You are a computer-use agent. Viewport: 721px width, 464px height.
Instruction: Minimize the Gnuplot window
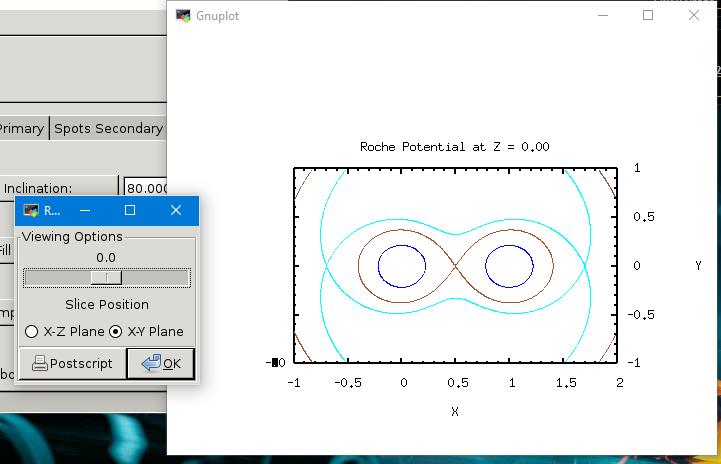coord(602,16)
